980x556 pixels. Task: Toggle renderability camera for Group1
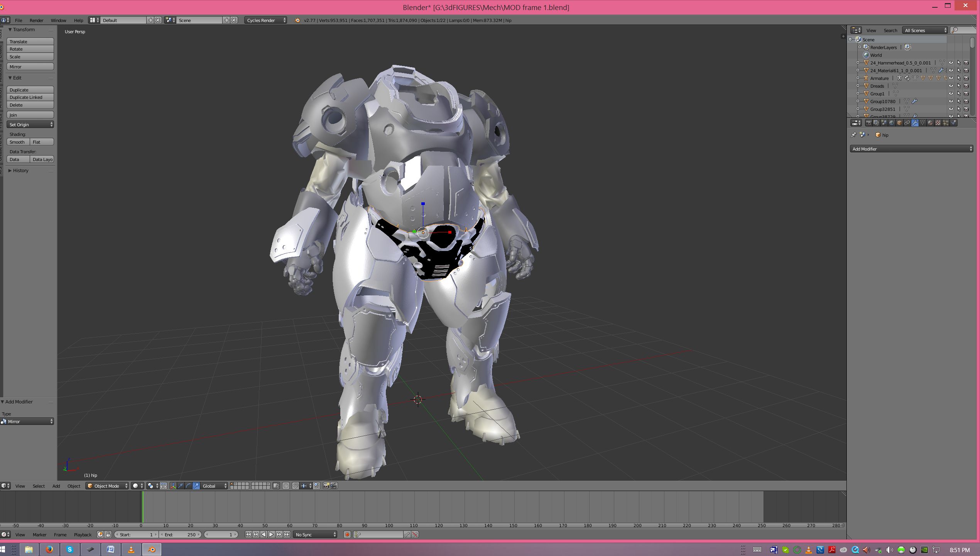point(966,93)
